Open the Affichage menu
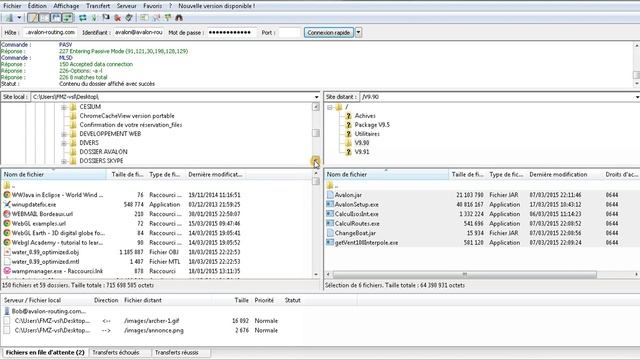Viewport: 640px width, 360px height. click(66, 6)
